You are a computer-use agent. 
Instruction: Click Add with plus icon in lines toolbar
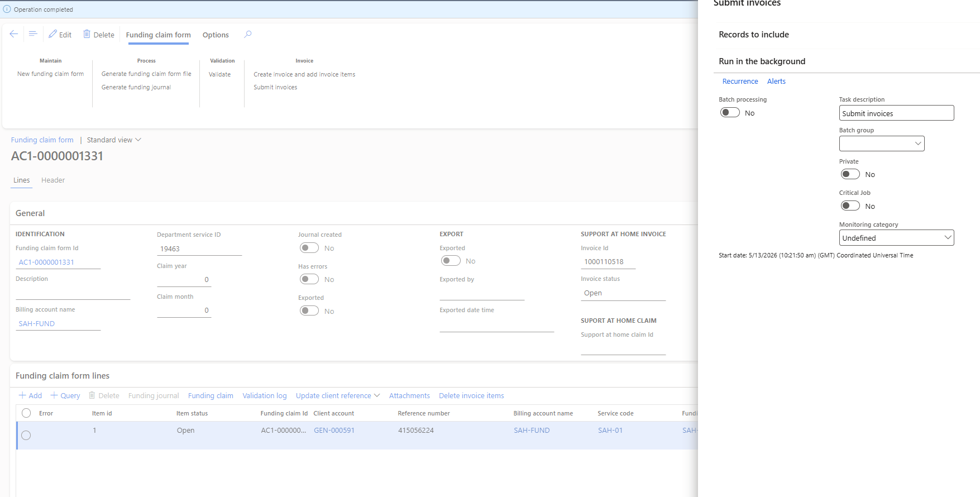pos(30,395)
